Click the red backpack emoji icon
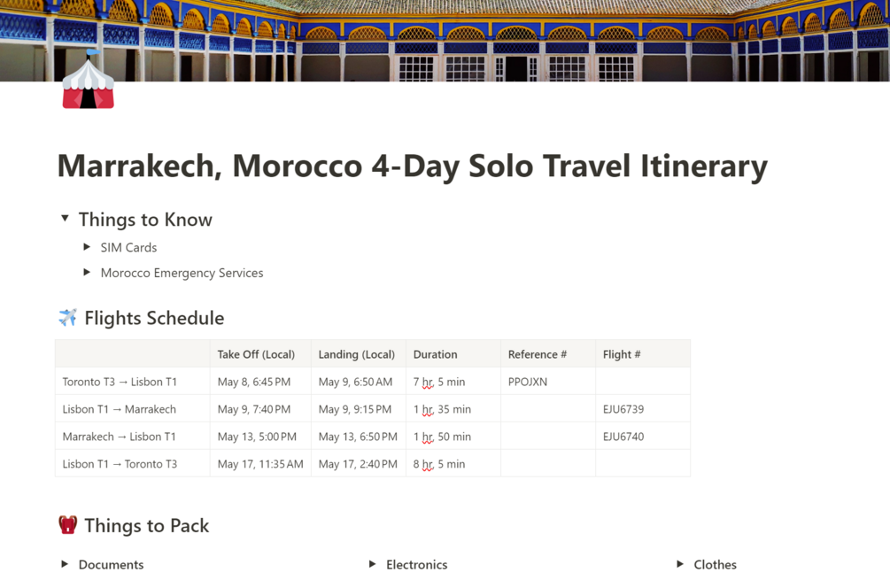Viewport: 890px width, 588px height. [x=67, y=525]
